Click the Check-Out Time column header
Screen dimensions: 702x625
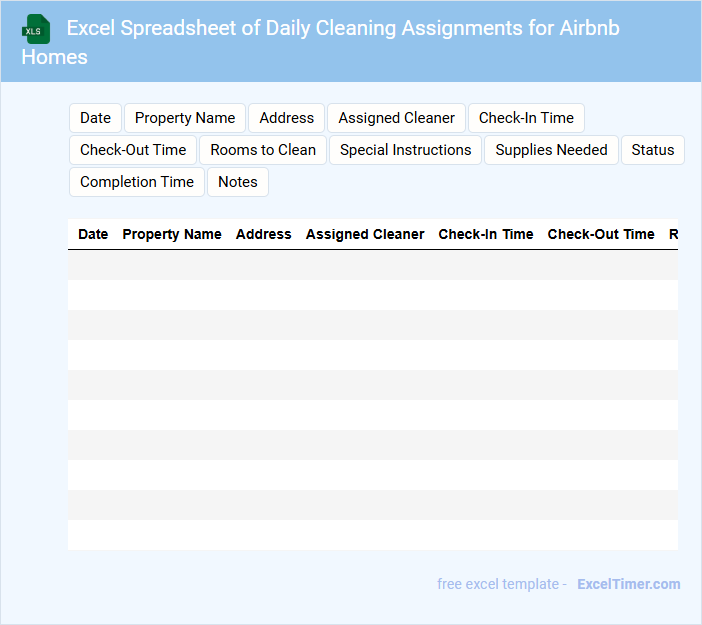click(x=601, y=234)
